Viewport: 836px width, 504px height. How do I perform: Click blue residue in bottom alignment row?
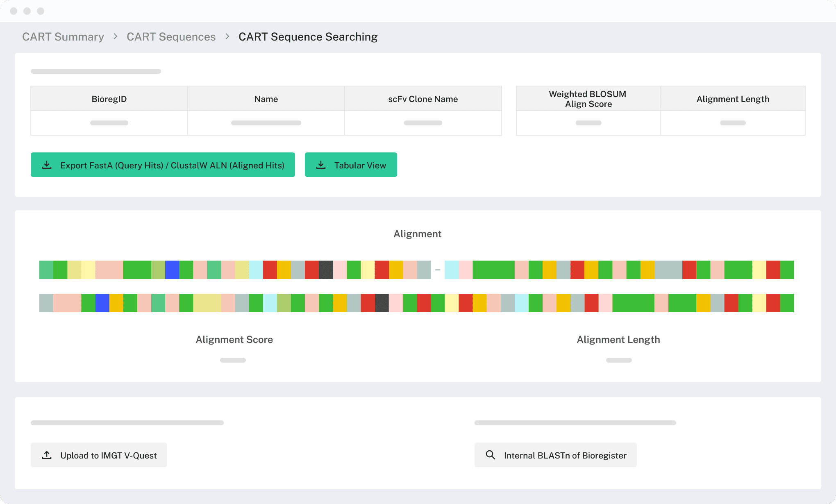102,303
